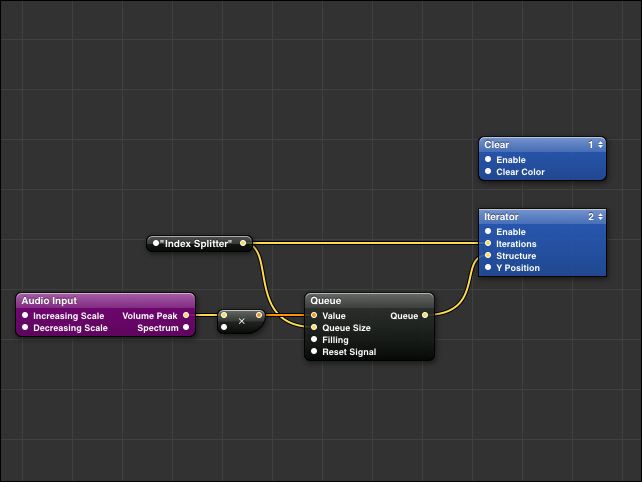
Task: Click the Y Position input port
Action: (x=488, y=268)
